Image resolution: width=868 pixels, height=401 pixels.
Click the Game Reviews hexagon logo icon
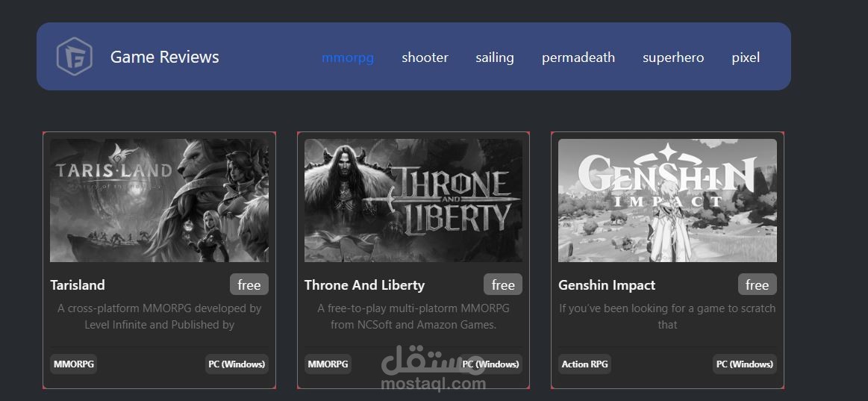(x=74, y=57)
